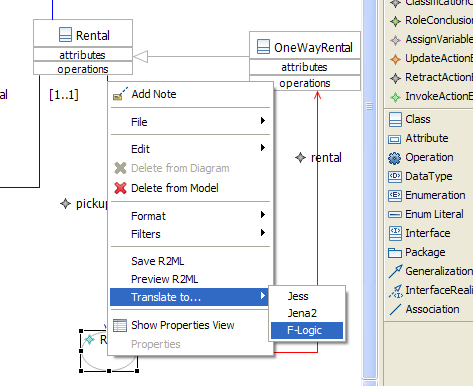Viewport: 473px width, 386px height.
Task: Click the star icon beside rental label
Action: (x=300, y=157)
